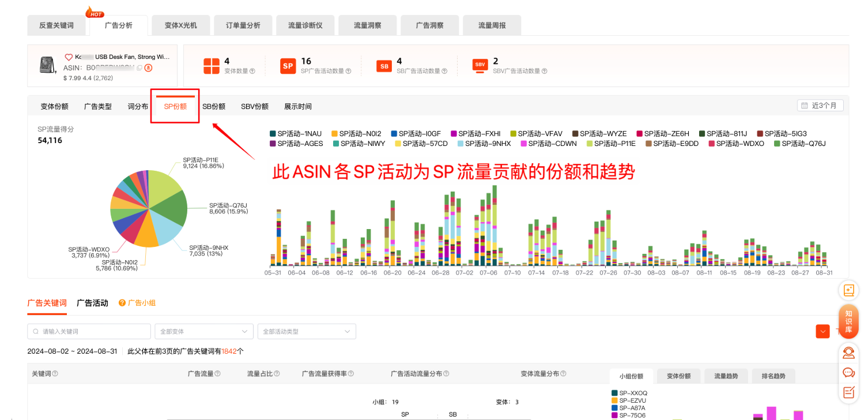Toggle legend item SP活动-FXHI

click(x=475, y=133)
